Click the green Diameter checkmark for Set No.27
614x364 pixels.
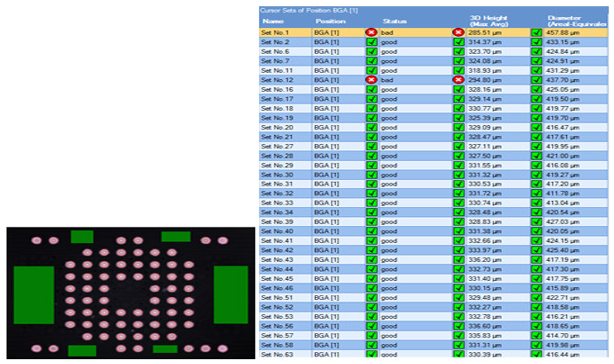tap(536, 146)
